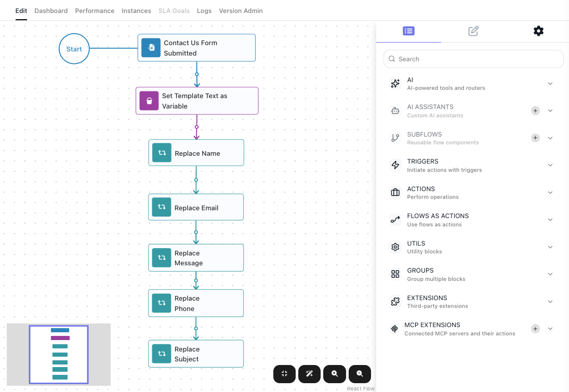Click the Replace Phone block's replace icon
Image resolution: width=569 pixels, height=392 pixels.
coord(162,303)
